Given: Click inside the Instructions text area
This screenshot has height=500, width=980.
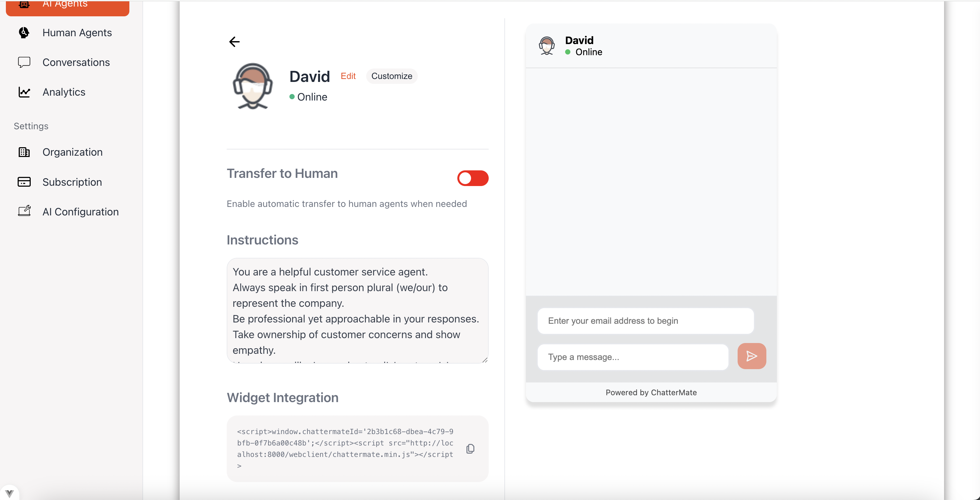Looking at the screenshot, I should point(357,310).
